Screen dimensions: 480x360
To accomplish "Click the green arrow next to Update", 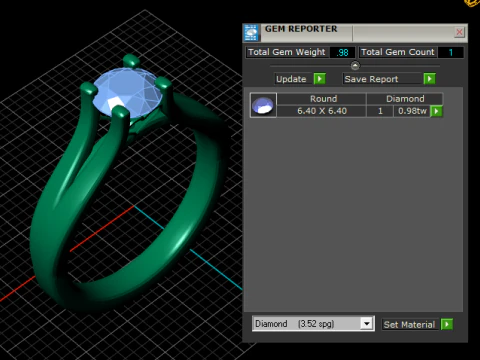I will click(x=319, y=79).
